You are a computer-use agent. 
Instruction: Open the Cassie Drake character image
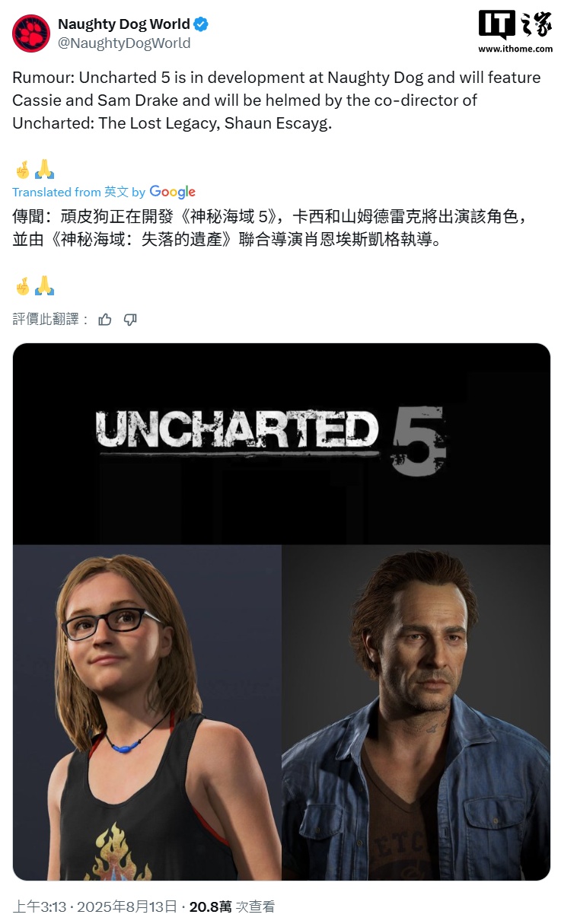pos(147,712)
